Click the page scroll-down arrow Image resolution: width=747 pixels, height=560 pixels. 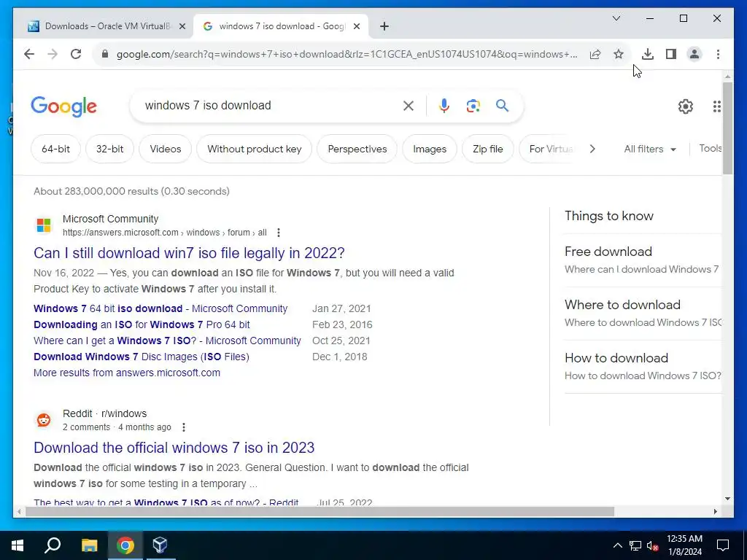(727, 499)
